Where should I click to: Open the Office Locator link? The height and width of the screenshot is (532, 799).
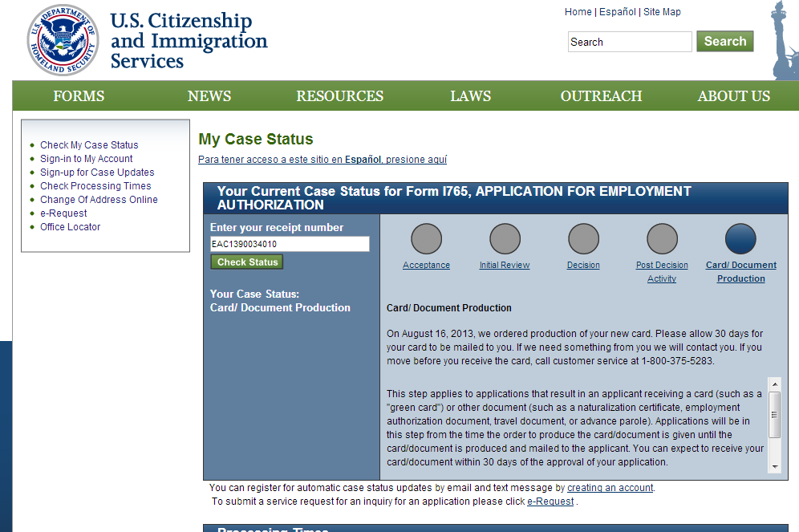click(x=71, y=227)
